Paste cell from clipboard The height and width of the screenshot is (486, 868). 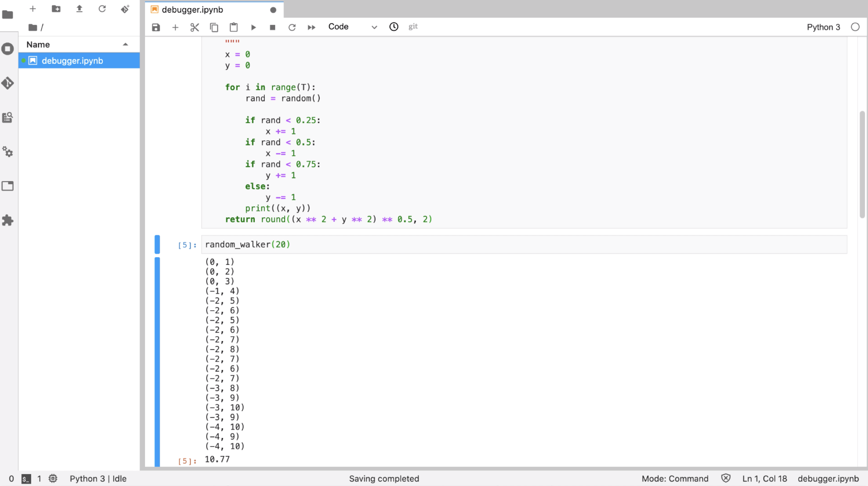234,27
